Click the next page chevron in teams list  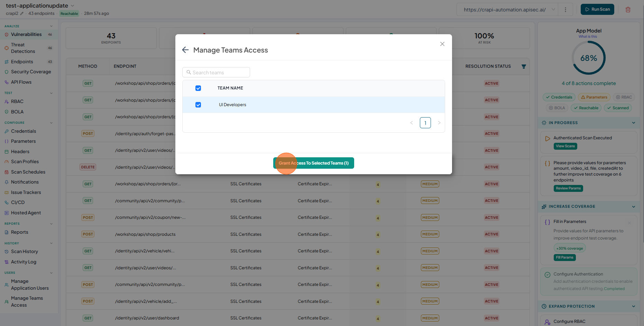(x=439, y=123)
